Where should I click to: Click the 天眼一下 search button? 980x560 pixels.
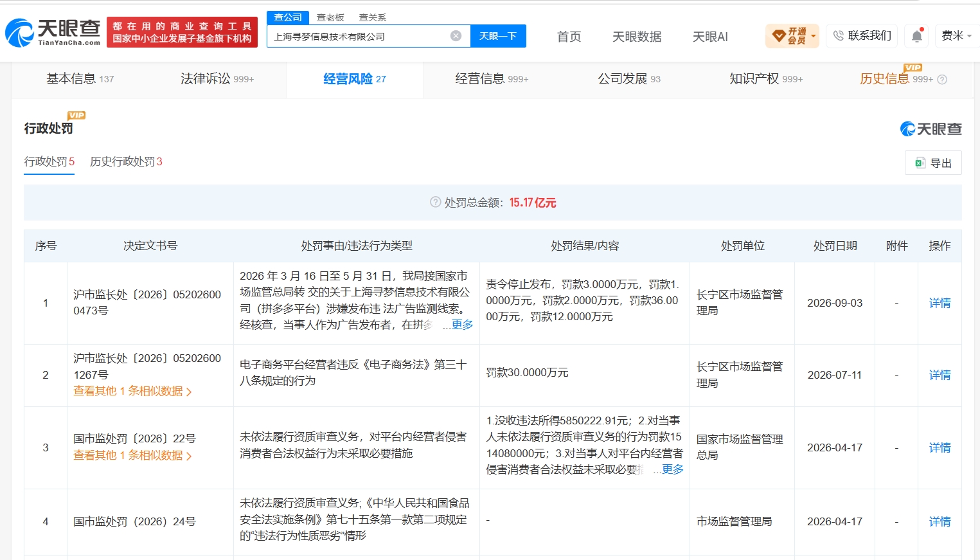tap(498, 36)
